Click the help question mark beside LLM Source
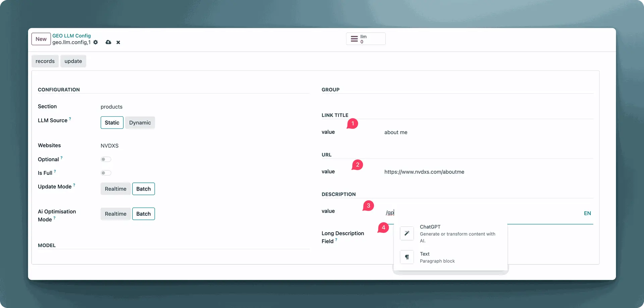Image resolution: width=644 pixels, height=308 pixels. (x=70, y=119)
